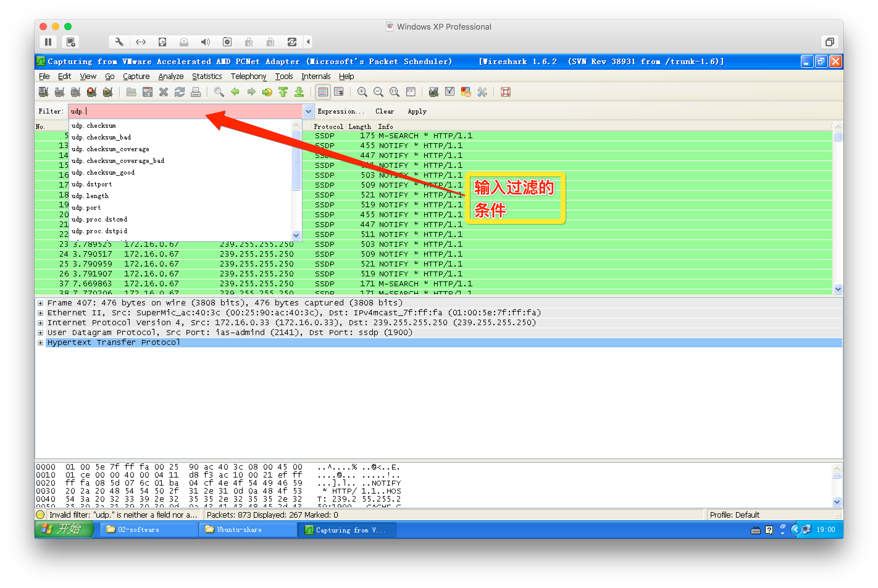Click the Windows Start button
Image resolution: width=878 pixels, height=588 pixels.
[x=64, y=529]
